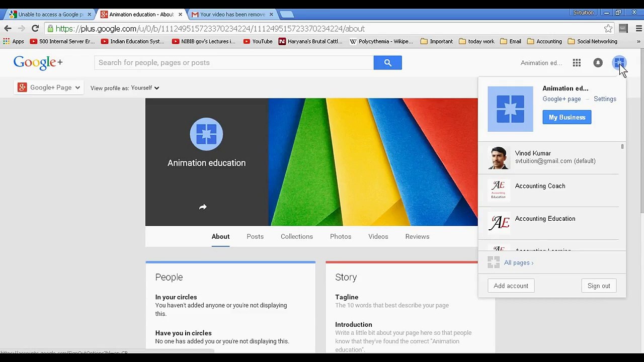This screenshot has width=644, height=362.
Task: Open a new browser tab
Action: 286,15
